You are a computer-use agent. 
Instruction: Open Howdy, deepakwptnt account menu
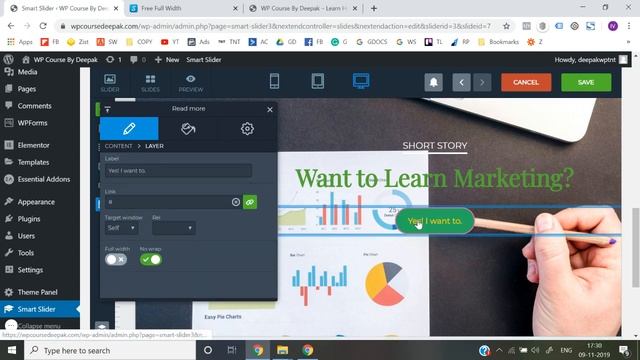tap(591, 60)
